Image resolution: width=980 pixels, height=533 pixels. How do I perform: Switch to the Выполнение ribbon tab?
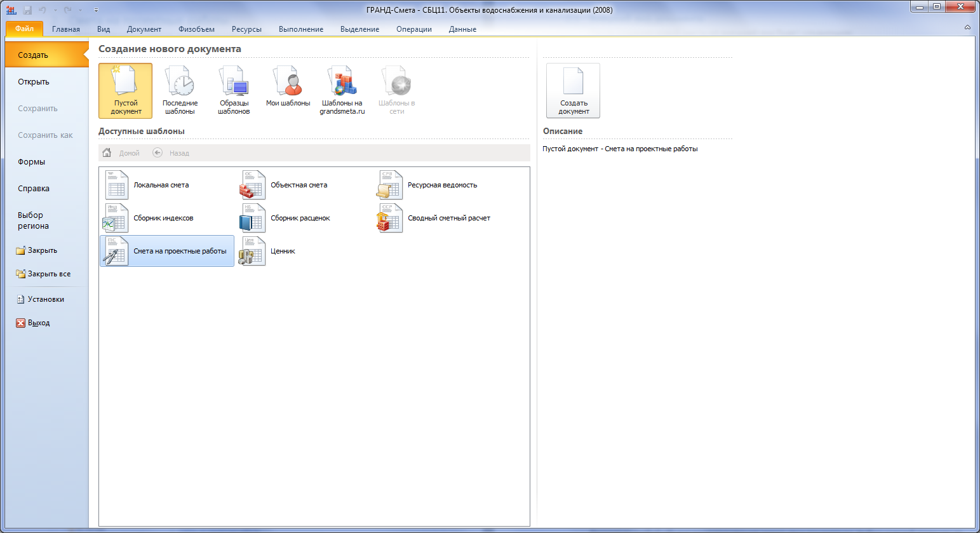click(301, 29)
